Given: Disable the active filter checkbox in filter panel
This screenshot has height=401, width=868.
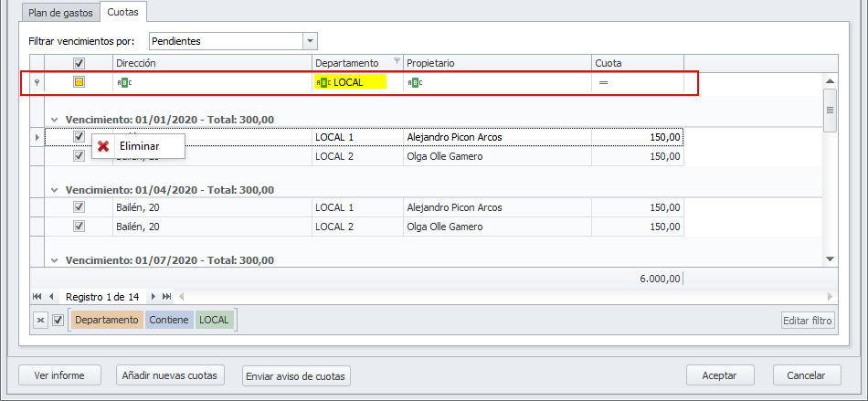Looking at the screenshot, I should (x=58, y=321).
